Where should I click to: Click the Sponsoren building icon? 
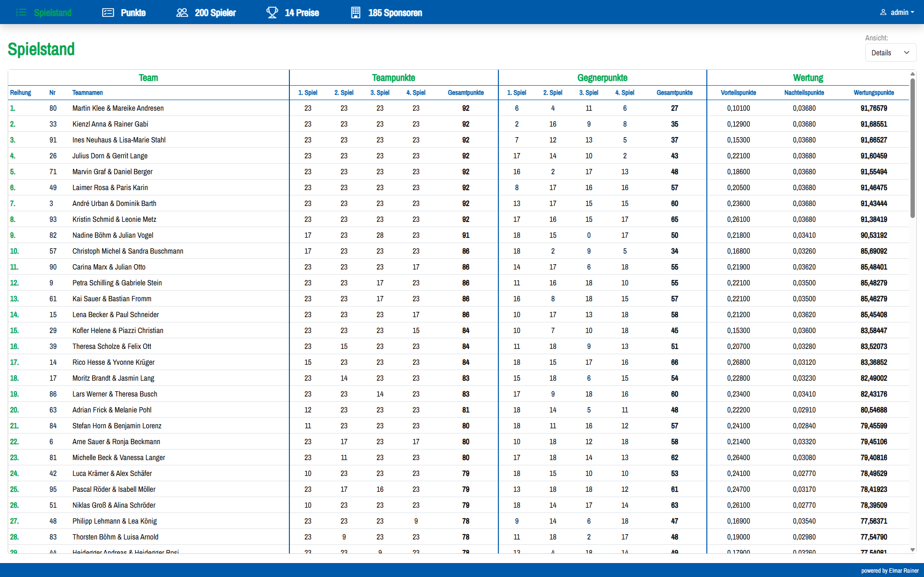[356, 13]
